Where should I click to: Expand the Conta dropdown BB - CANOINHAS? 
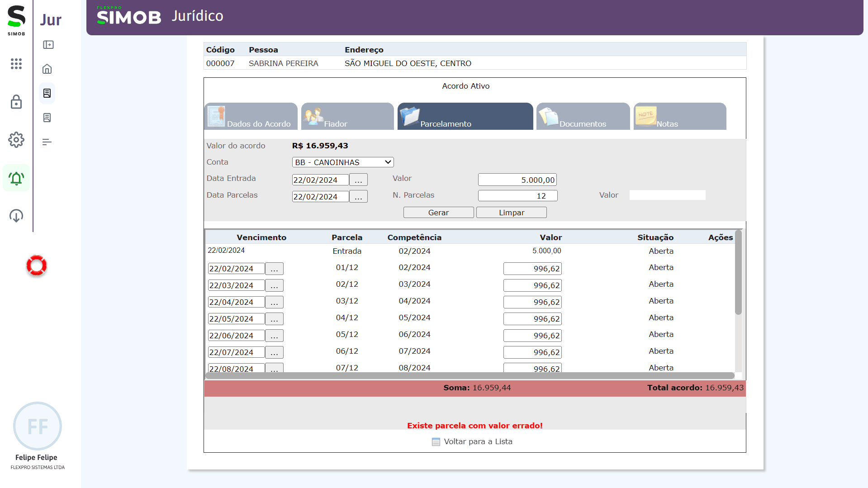(x=342, y=162)
